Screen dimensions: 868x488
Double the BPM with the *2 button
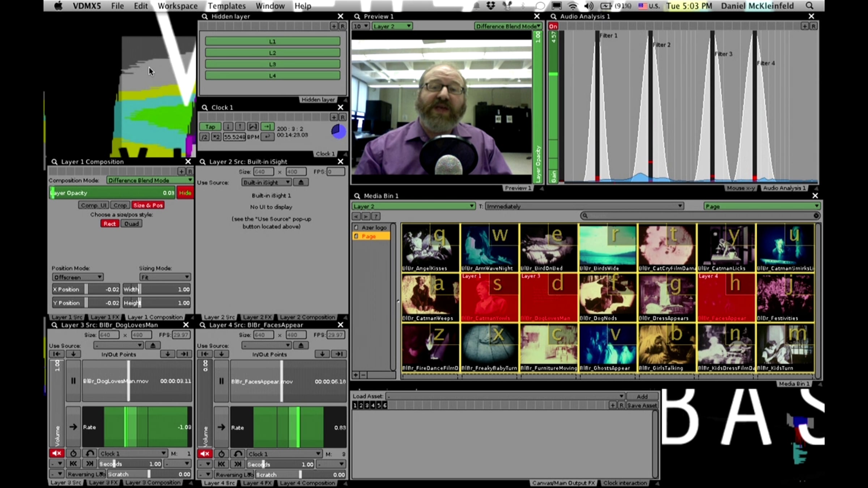[x=216, y=137]
